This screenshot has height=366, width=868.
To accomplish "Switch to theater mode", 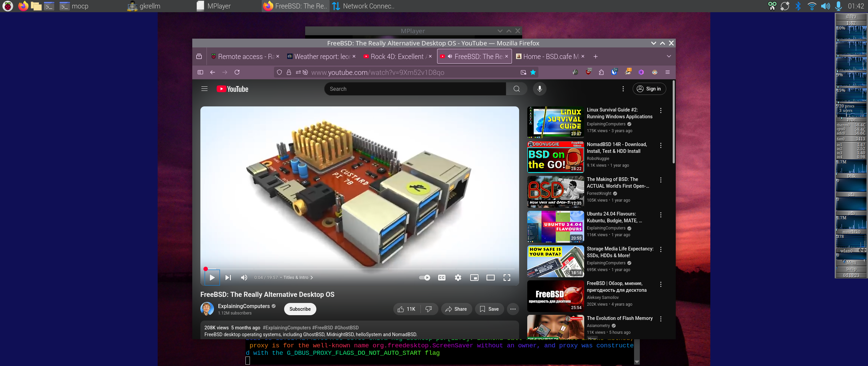I will coord(491,278).
